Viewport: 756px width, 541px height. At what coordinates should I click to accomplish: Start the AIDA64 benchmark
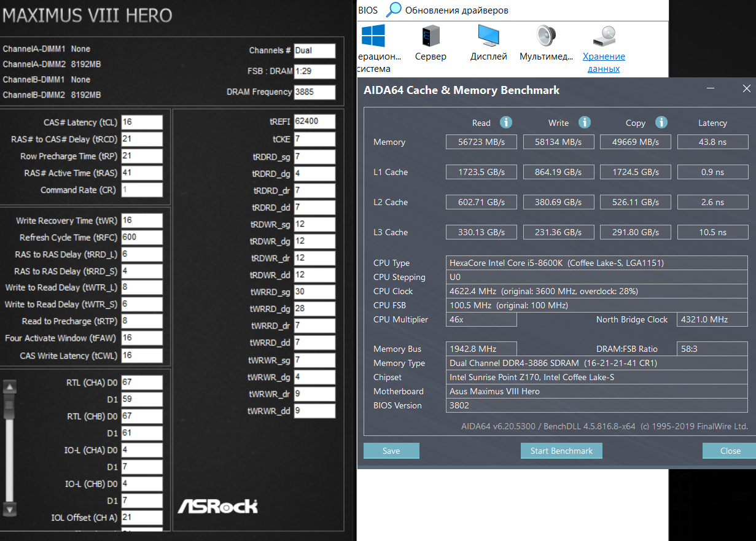coord(561,451)
